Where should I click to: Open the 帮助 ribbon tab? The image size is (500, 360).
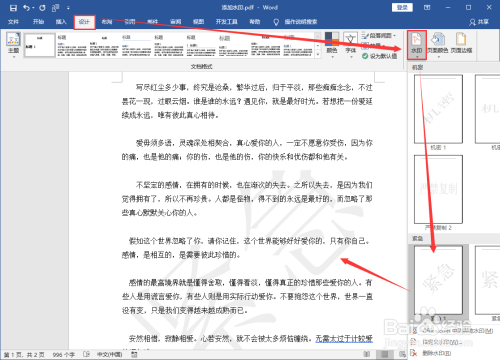tap(255, 22)
